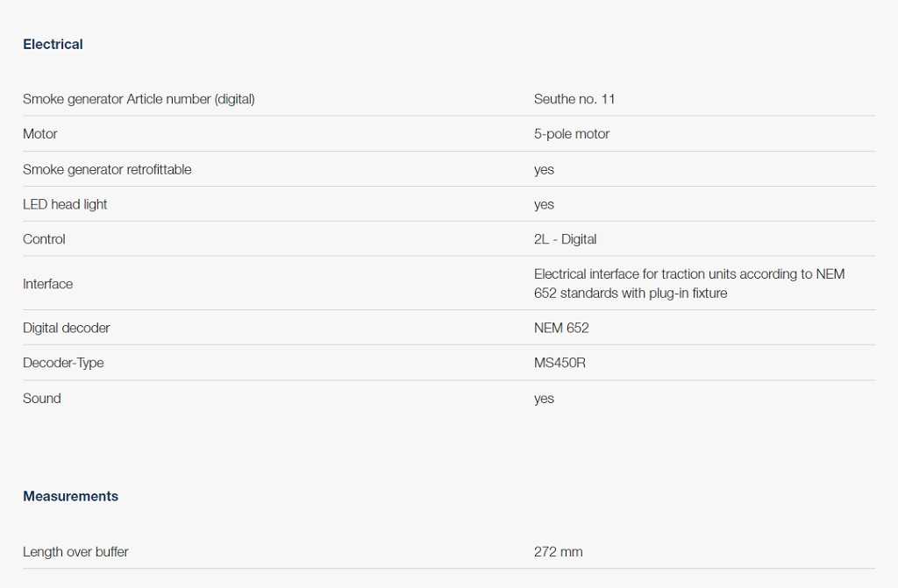Click the Electrical section heading
898x588 pixels.
point(53,45)
